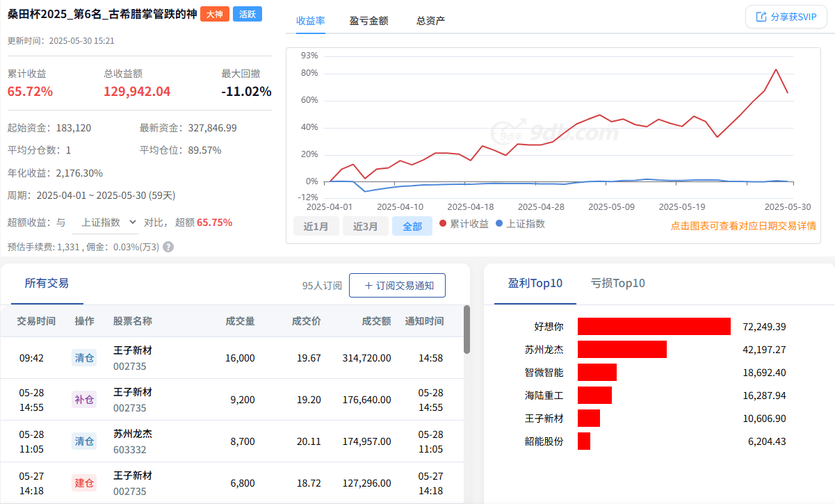Click the 交易时间 column header

(37, 321)
